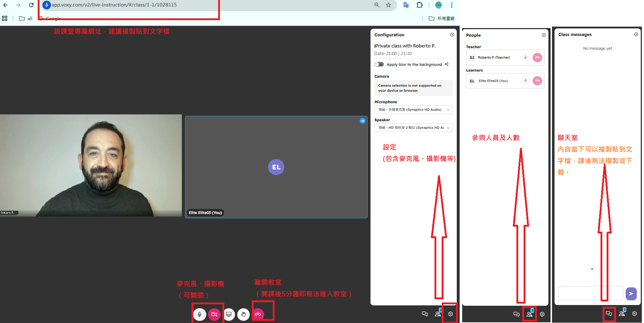Bookmark this page with the star icon
The height and width of the screenshot is (323, 644).
[388, 5]
